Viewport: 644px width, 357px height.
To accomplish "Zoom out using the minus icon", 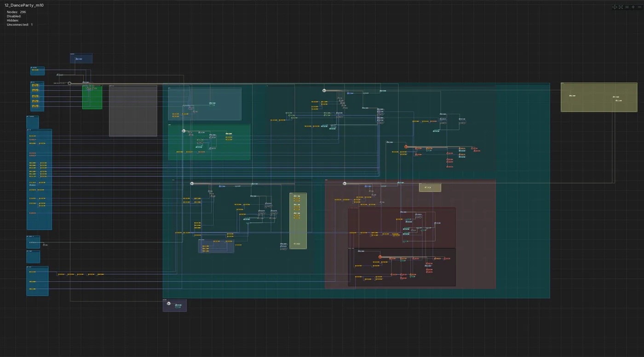I will [x=639, y=7].
